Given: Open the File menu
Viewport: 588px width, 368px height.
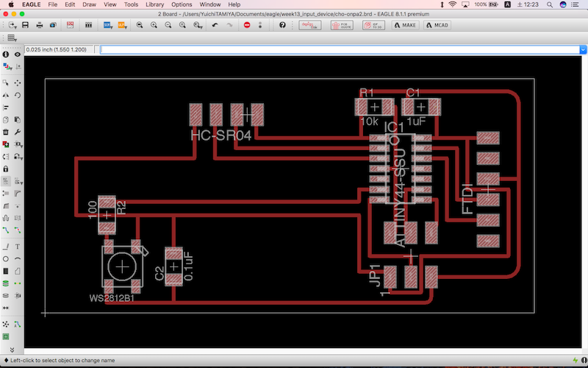Looking at the screenshot, I should coord(52,4).
